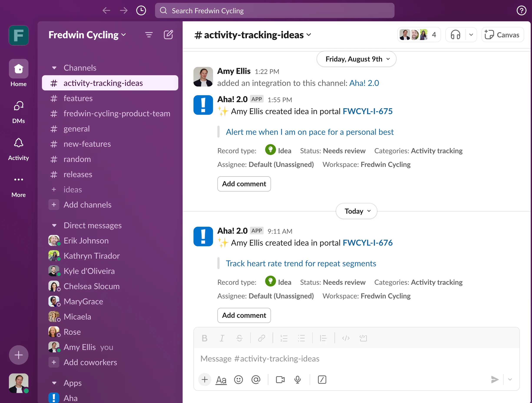Open the history clock icon
Viewport: 532px width, 403px height.
click(141, 11)
